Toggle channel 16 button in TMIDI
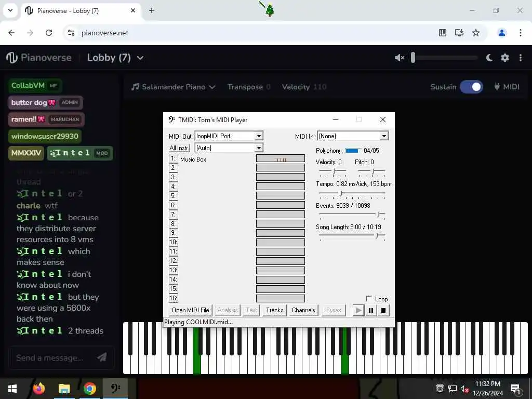Viewport: 532px width, 399px height. [x=173, y=298]
